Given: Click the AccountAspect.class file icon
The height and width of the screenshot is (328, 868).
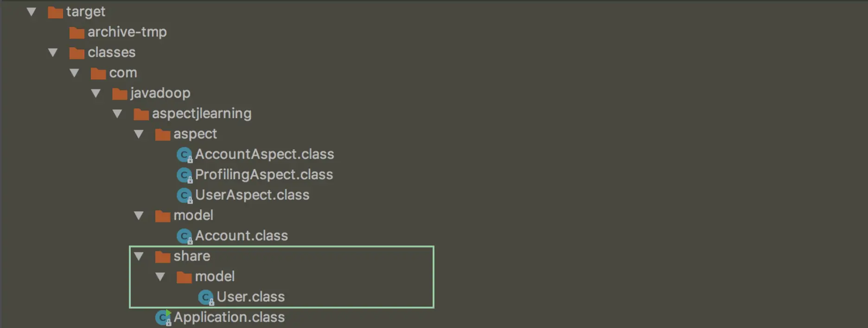Looking at the screenshot, I should tap(184, 155).
